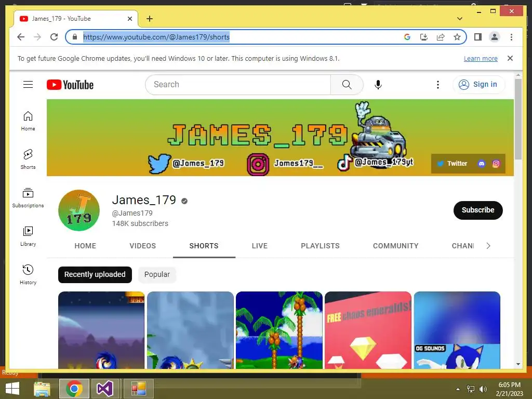
Task: Open the network tray icon
Action: (471, 389)
